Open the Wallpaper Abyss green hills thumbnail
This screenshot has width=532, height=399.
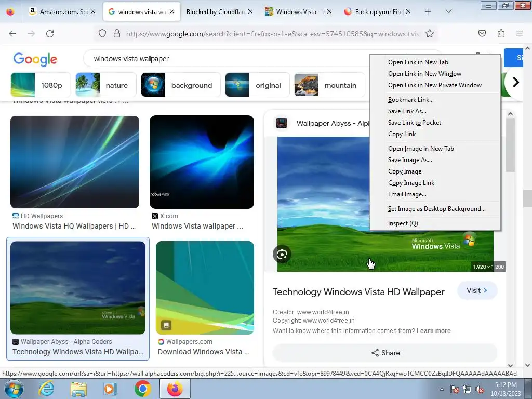78,288
